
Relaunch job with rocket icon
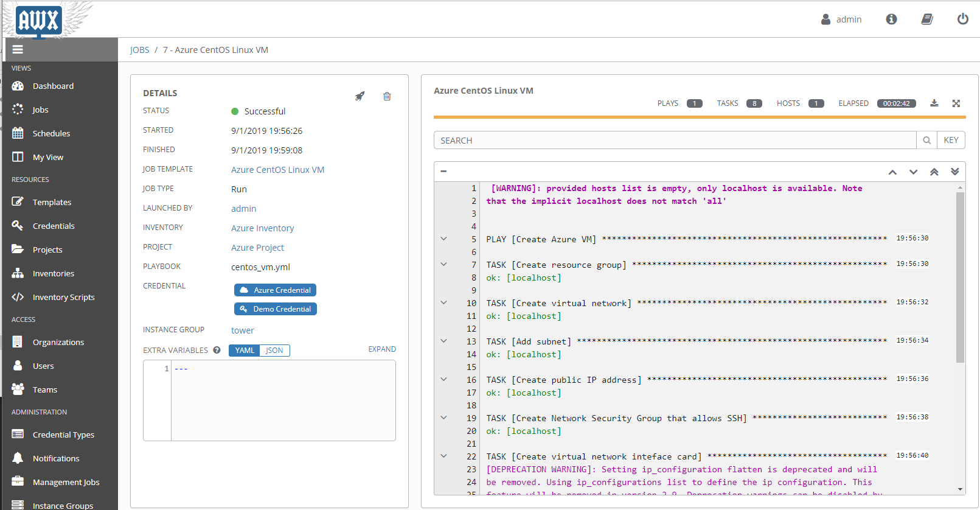pos(360,96)
